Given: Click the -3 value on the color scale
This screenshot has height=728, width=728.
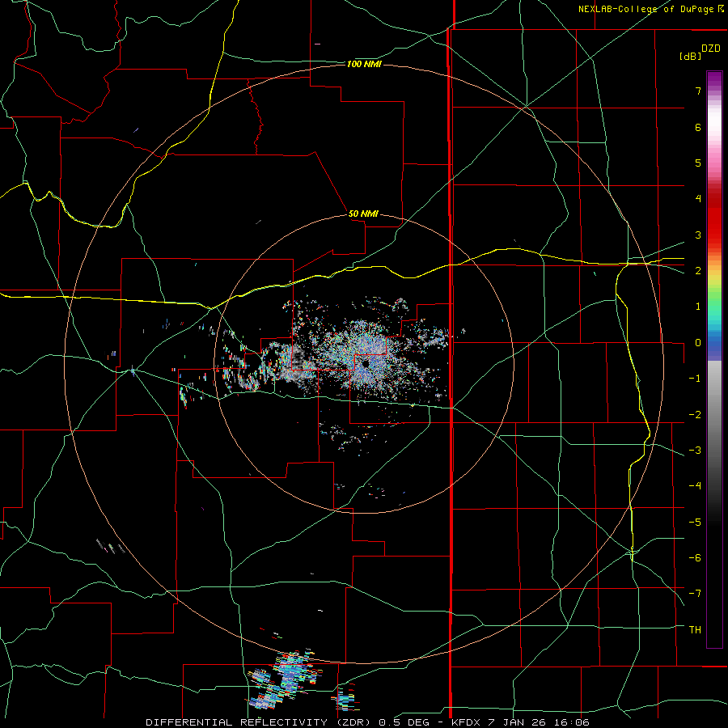Looking at the screenshot, I should point(695,451).
